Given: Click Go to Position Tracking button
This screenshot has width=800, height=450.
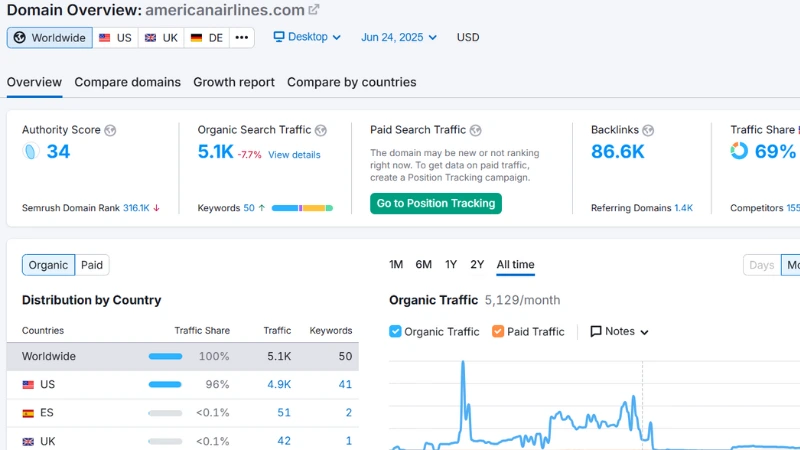Looking at the screenshot, I should pos(436,204).
